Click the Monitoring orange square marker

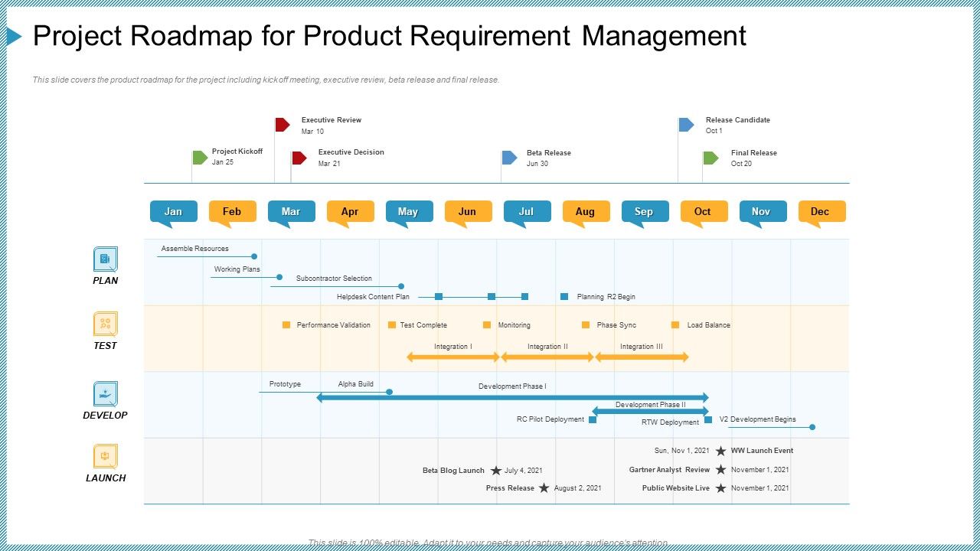tap(487, 325)
